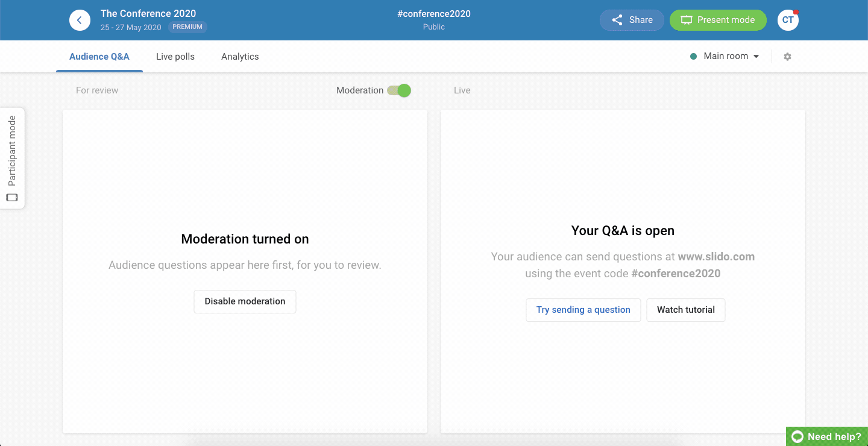Open the Participant mode side panel
868x446 pixels.
tap(12, 159)
